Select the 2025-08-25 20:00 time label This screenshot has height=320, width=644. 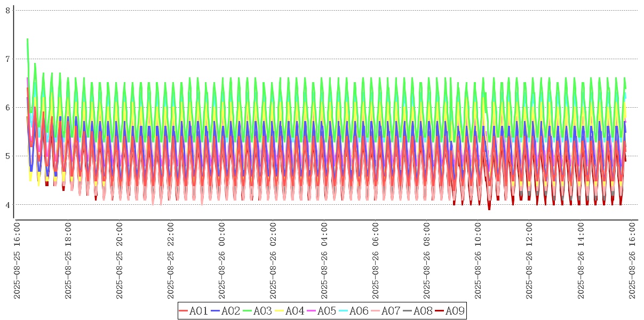(120, 261)
